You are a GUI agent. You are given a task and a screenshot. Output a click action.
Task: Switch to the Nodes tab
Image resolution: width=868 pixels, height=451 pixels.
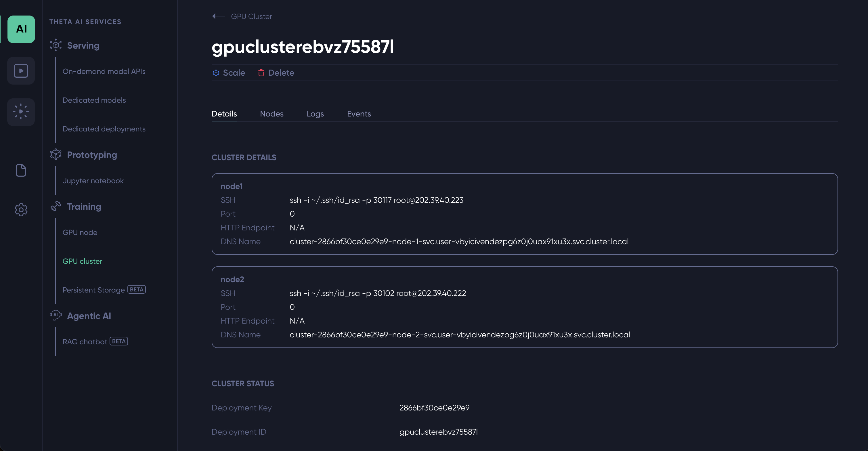coord(272,114)
